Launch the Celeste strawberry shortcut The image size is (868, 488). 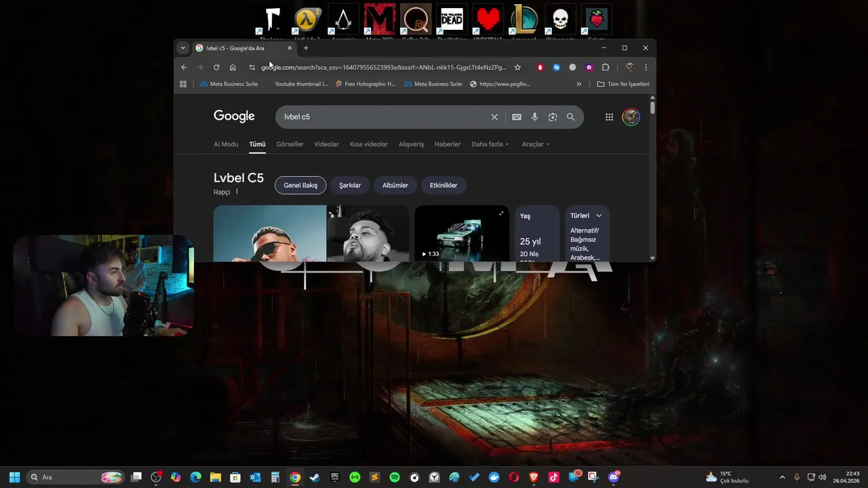596,20
